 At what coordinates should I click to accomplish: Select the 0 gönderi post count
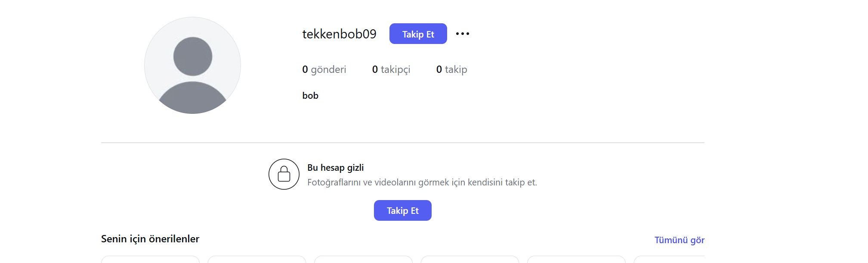coord(324,69)
